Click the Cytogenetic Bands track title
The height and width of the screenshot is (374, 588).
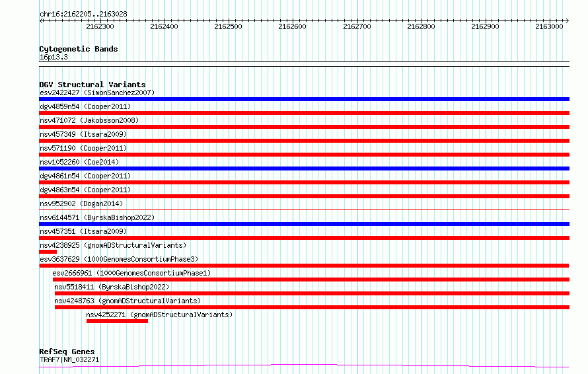(79, 49)
